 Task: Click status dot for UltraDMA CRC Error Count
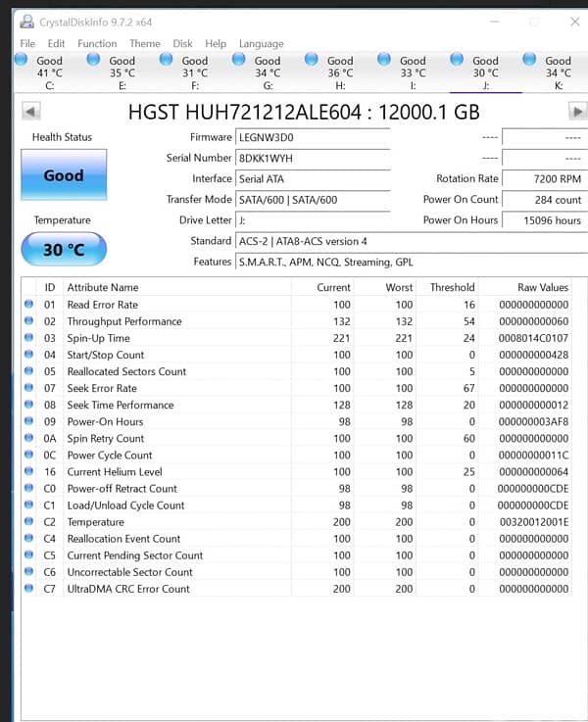(x=28, y=588)
